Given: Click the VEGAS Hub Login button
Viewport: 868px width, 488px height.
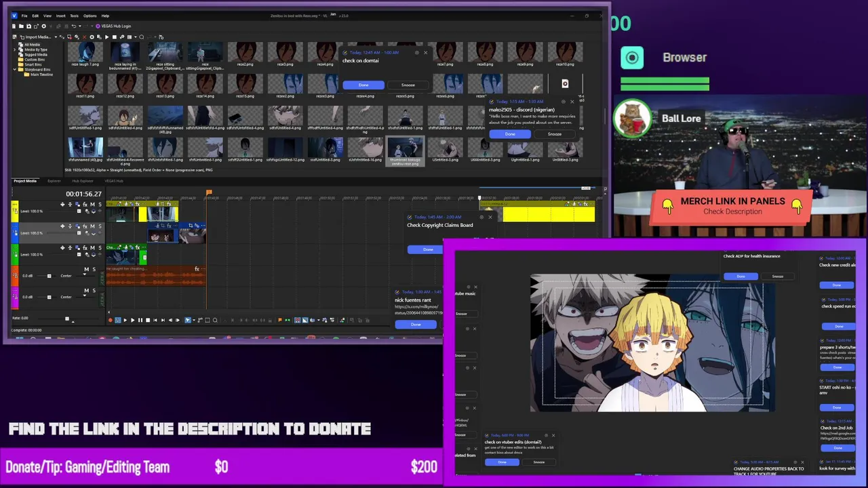Looking at the screenshot, I should [x=113, y=26].
